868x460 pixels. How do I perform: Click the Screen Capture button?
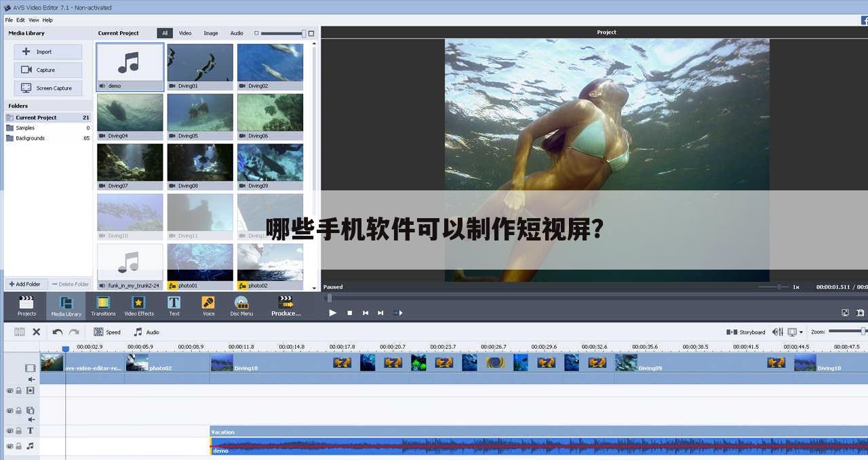tap(48, 88)
